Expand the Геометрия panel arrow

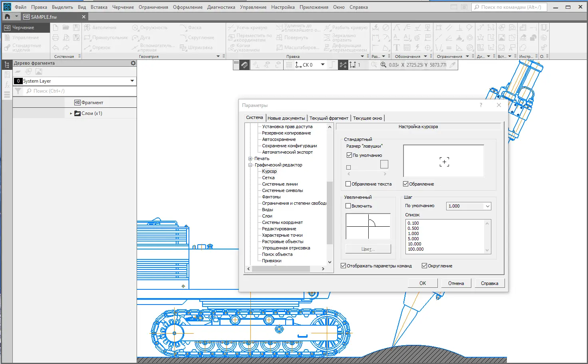pos(218,56)
